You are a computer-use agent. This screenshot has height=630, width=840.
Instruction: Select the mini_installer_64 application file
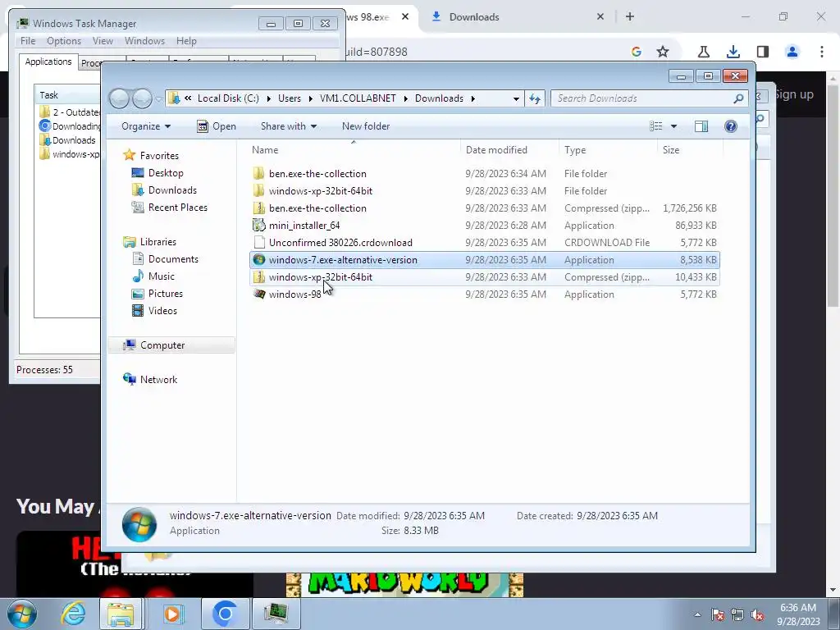point(485,226)
